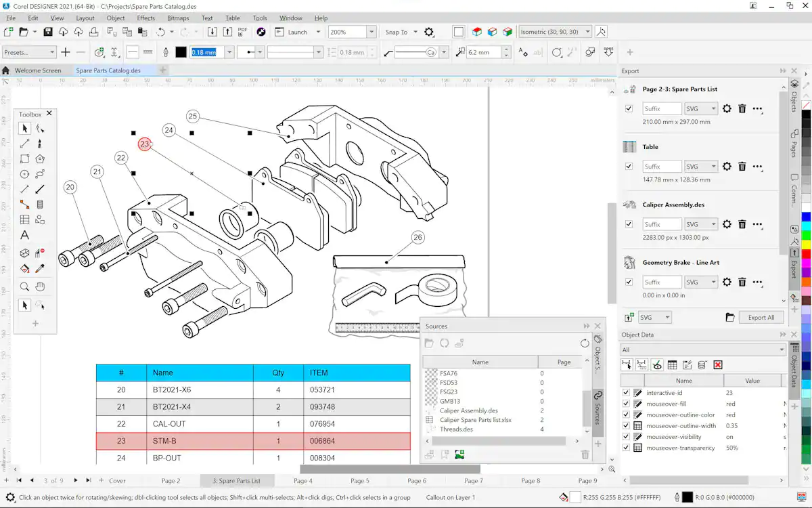This screenshot has height=508, width=812.
Task: Toggle the Caliper Assembly.des export checkbox
Action: [629, 224]
